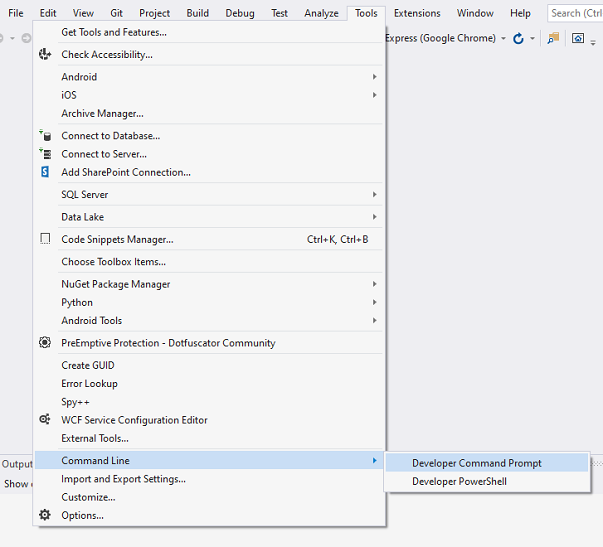Open the Test menu
This screenshot has height=547, width=603.
tap(279, 13)
